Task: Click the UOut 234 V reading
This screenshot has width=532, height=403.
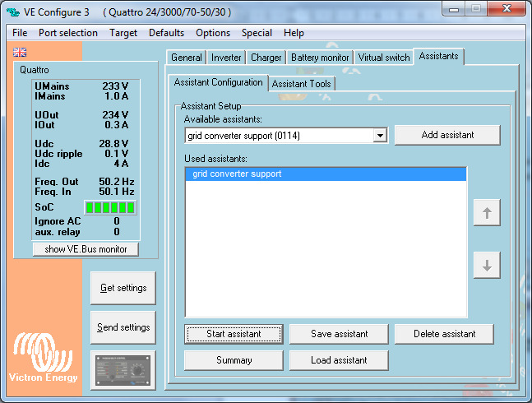Action: point(115,115)
